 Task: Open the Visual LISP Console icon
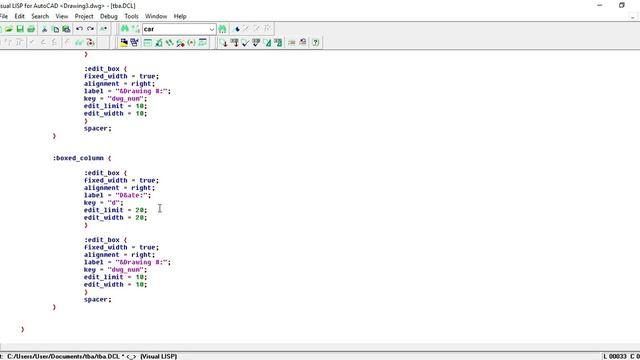tap(147, 42)
